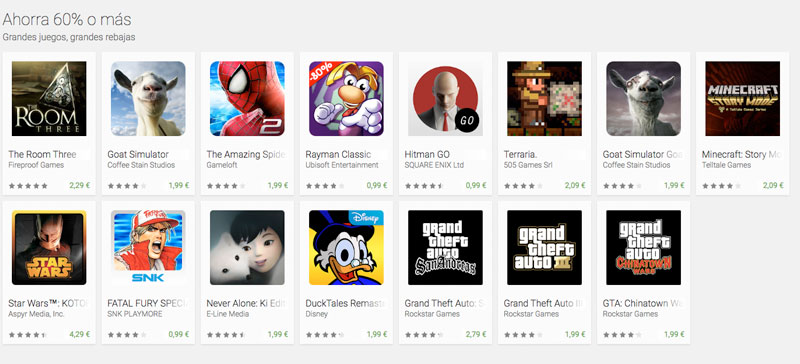Click the 4,29 € Star Wars price
The width and height of the screenshot is (800, 364).
(80, 334)
